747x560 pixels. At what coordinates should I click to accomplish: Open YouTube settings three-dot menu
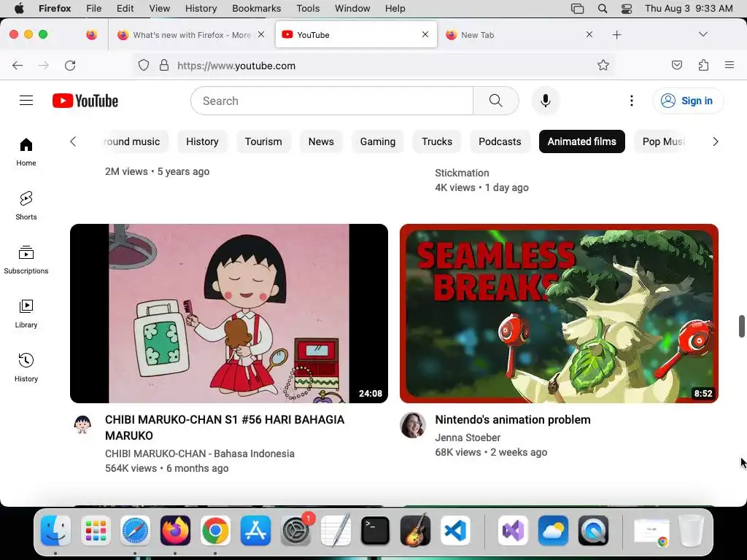632,101
